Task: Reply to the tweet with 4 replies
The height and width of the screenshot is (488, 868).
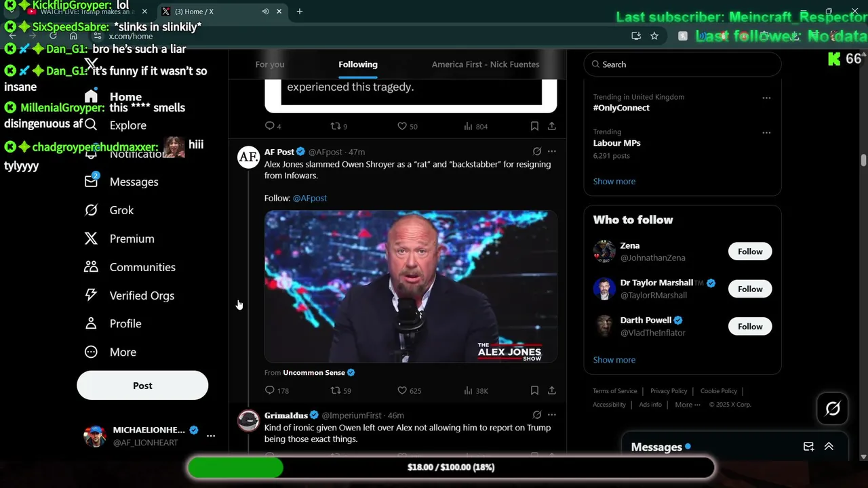Action: click(270, 126)
